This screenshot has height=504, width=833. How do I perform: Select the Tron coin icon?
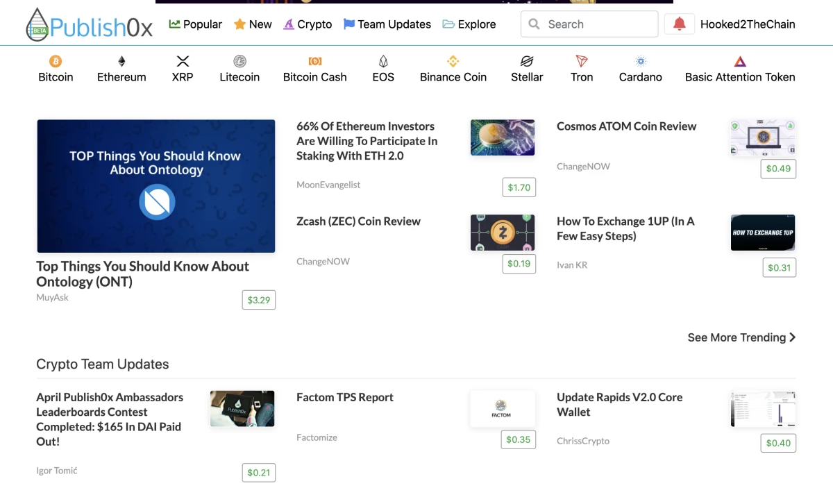click(582, 61)
